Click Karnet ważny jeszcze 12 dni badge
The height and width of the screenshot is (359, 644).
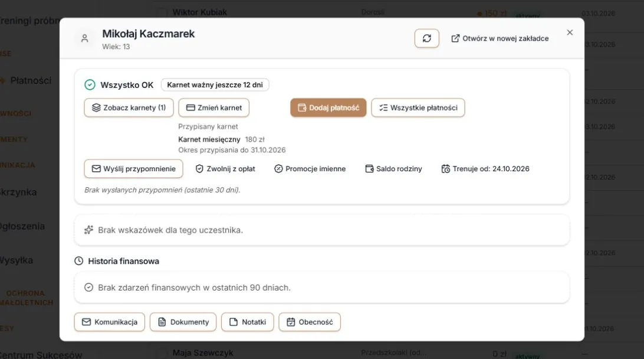point(215,84)
